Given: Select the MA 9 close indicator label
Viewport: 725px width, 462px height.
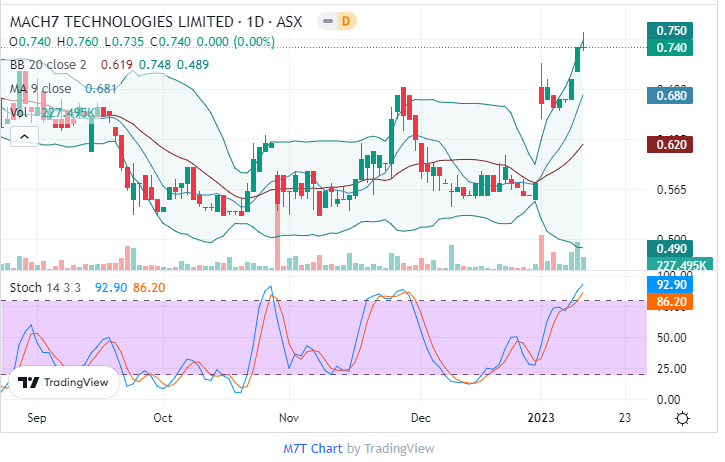Looking at the screenshot, I should 40,88.
